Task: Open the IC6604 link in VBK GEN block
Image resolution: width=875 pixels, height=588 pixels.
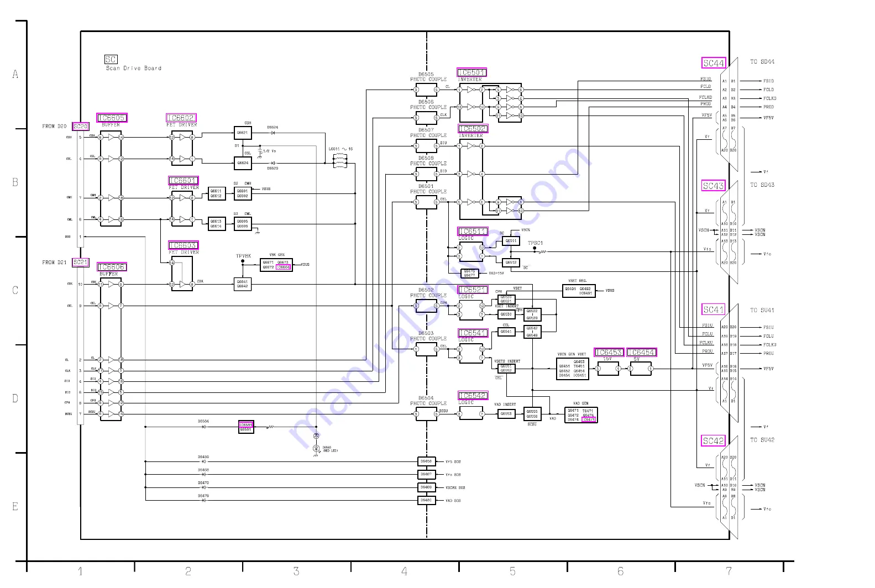Action: pyautogui.click(x=283, y=267)
